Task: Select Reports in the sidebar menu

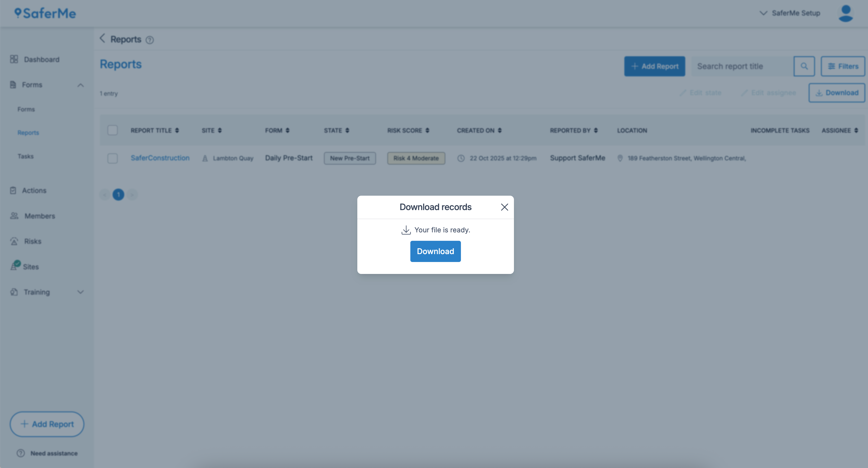Action: click(x=28, y=132)
